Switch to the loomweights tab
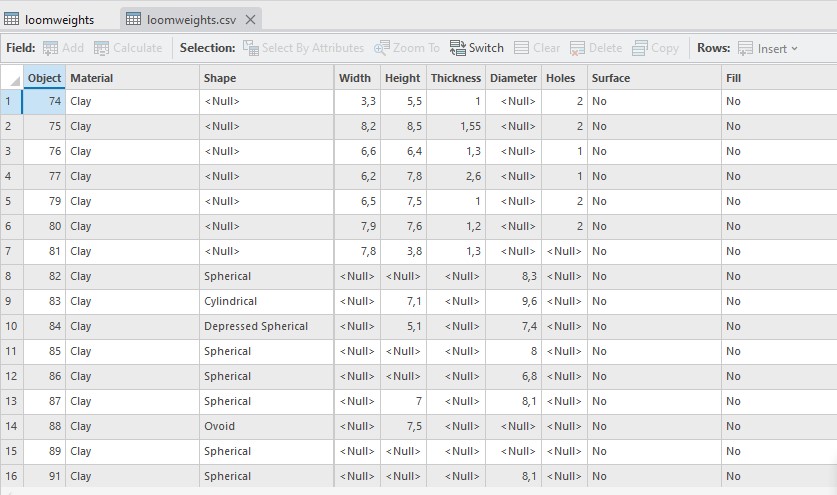 [x=57, y=18]
